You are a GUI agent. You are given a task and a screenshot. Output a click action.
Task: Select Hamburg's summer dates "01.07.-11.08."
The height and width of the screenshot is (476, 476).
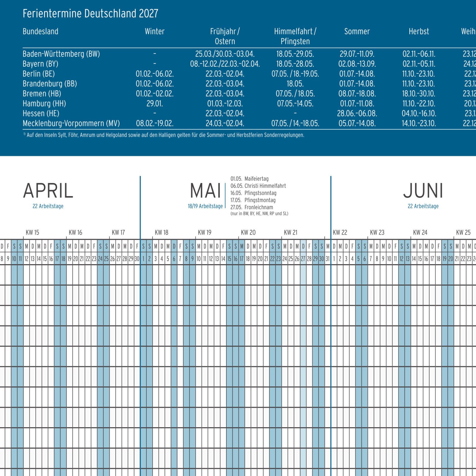tap(357, 104)
